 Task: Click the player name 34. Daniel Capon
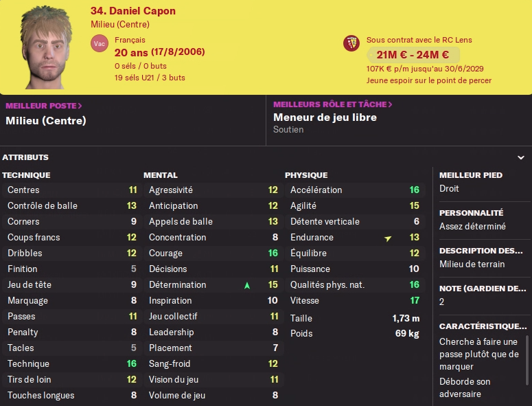click(132, 11)
